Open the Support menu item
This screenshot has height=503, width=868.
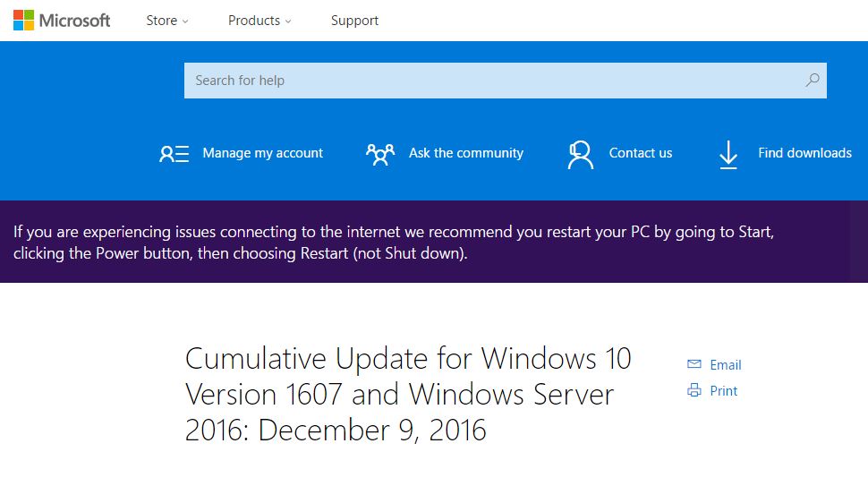354,21
